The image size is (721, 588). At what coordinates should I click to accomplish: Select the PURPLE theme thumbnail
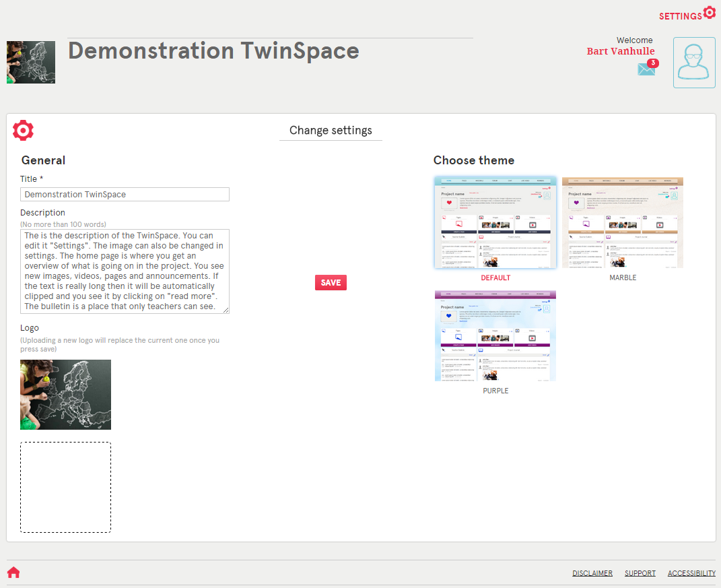point(495,335)
